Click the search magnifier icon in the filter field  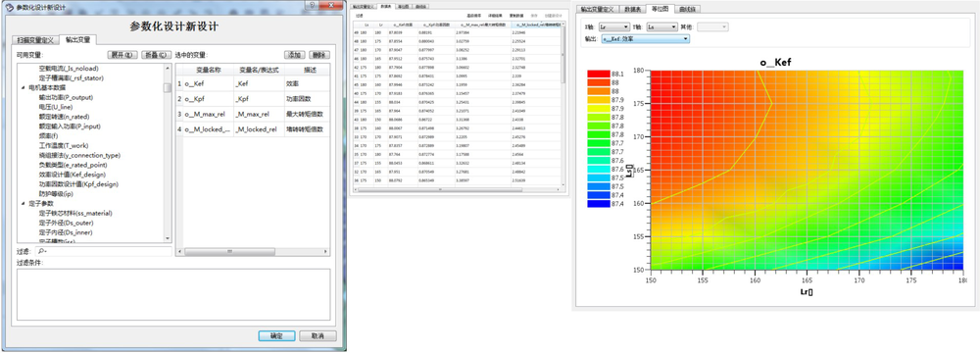[x=42, y=251]
